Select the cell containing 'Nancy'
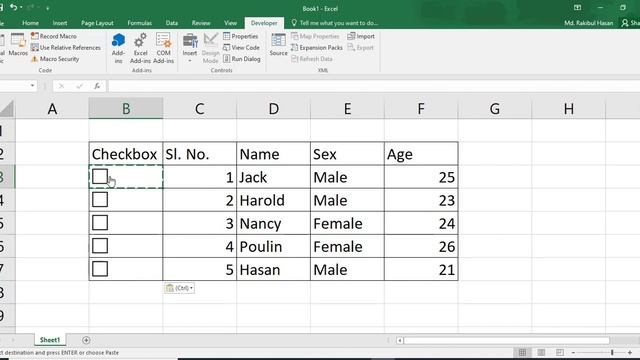 click(x=273, y=223)
